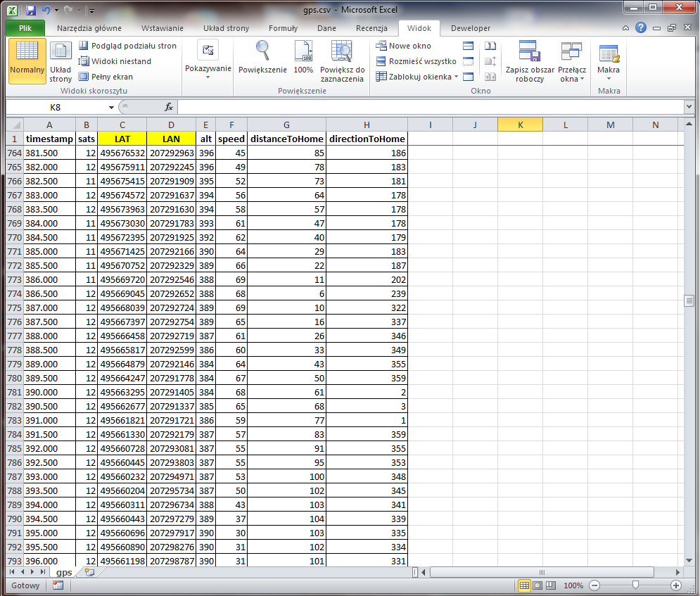The height and width of the screenshot is (596, 700).
Task: Switch to Normalny workbook view
Action: tap(27, 61)
